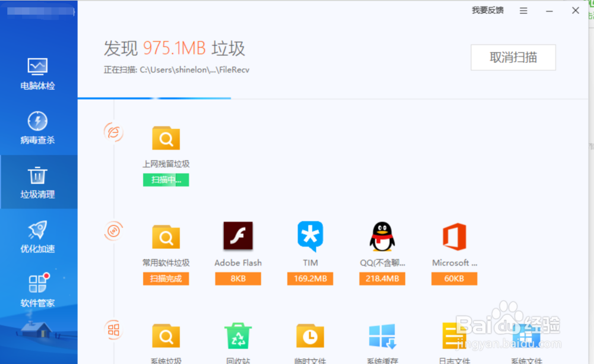
Task: Click the 上网残留垃圾 label
Action: [x=166, y=164]
